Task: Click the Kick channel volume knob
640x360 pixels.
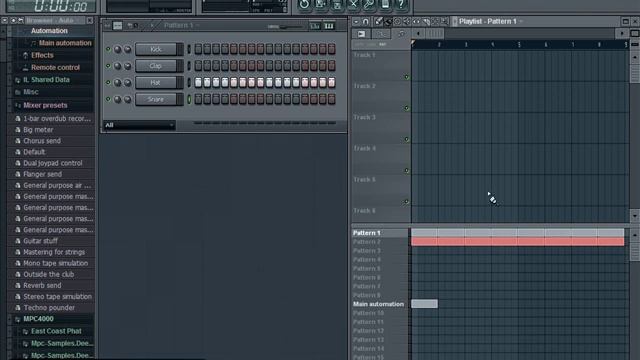Action: 128,49
